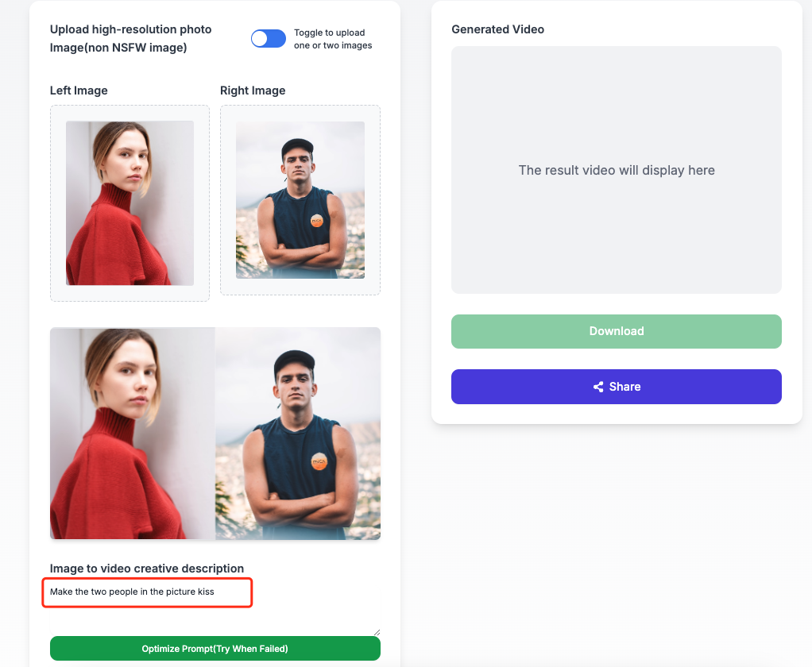Click the description box resize handle

point(377,632)
